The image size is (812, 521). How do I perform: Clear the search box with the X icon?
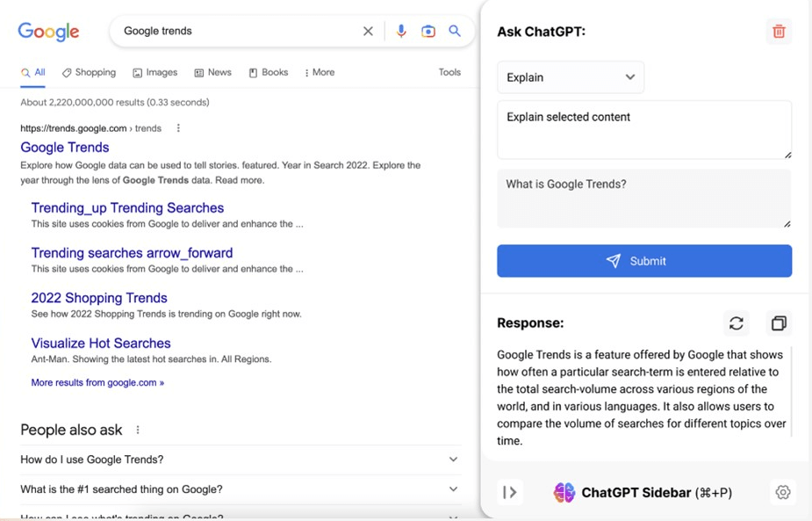368,31
